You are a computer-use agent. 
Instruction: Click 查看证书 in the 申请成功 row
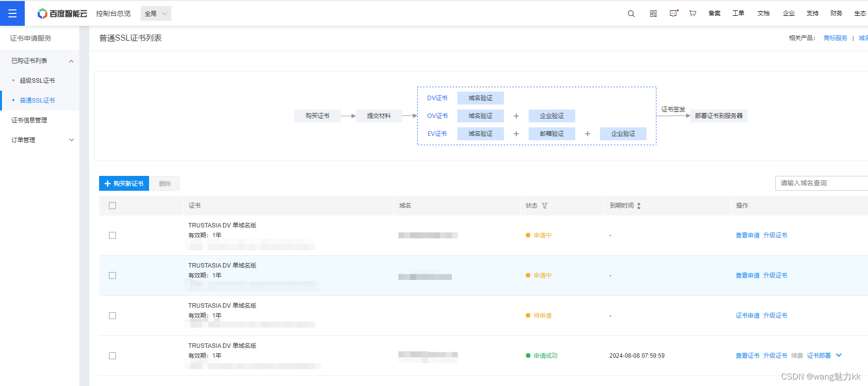(747, 356)
